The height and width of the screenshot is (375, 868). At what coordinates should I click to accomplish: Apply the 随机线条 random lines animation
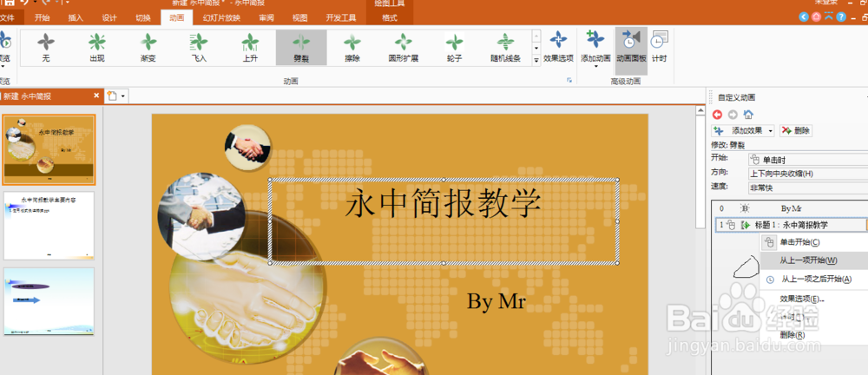tap(505, 48)
